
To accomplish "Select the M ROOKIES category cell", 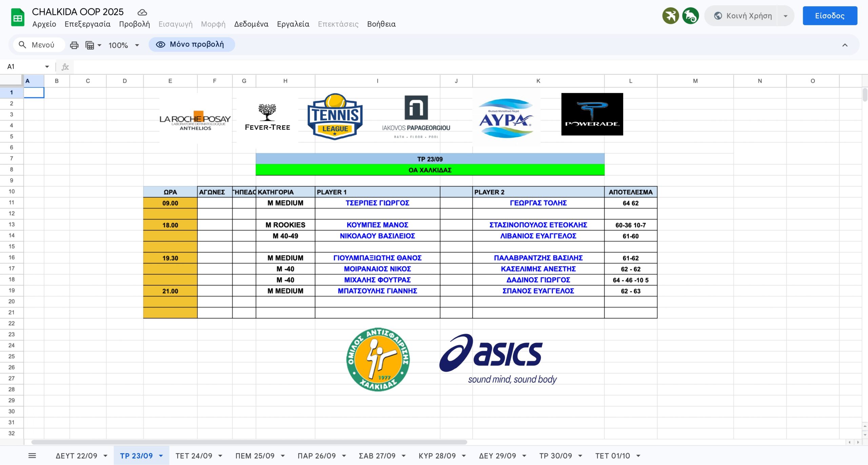I will [285, 225].
